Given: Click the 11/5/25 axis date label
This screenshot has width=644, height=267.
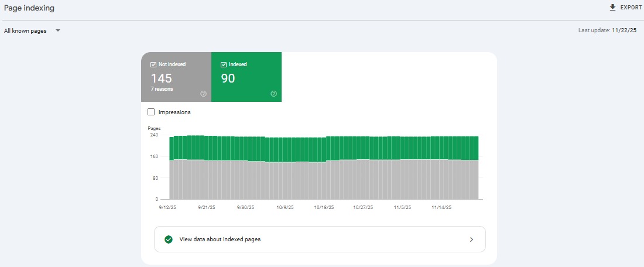Looking at the screenshot, I should [402, 207].
